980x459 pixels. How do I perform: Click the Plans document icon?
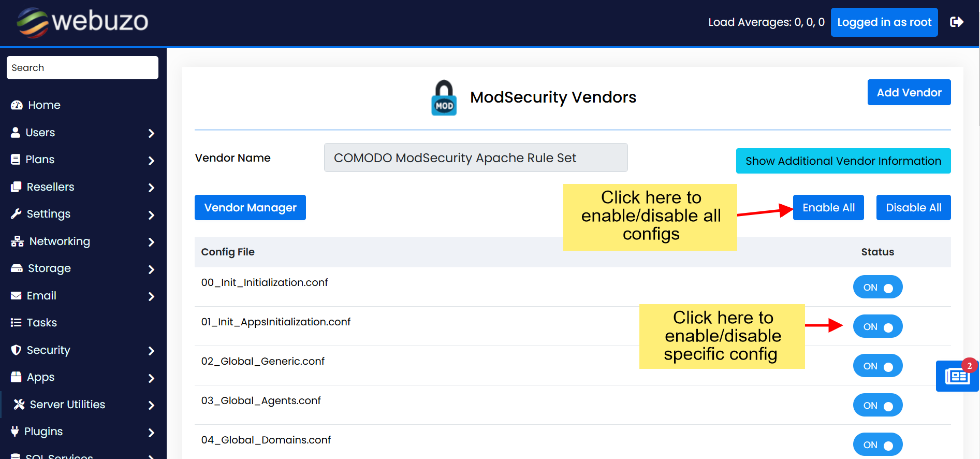pos(16,160)
